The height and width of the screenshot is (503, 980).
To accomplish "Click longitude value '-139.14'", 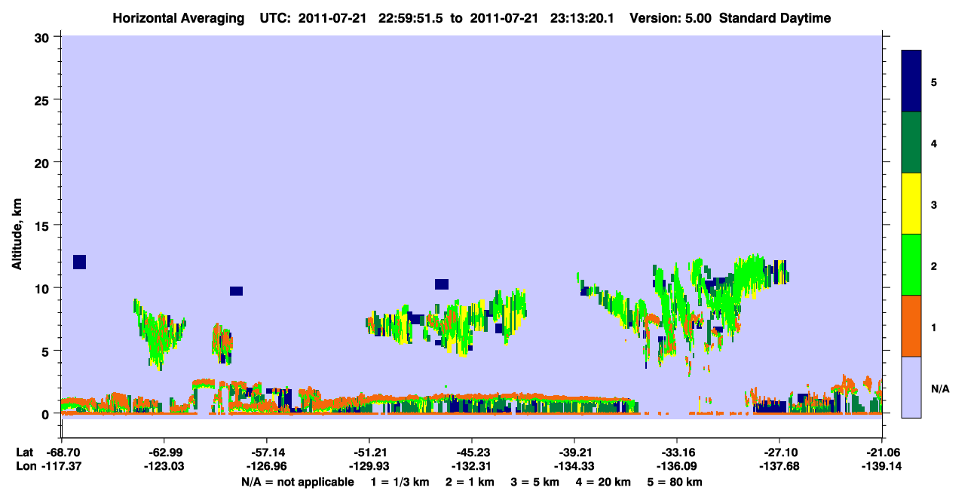I will click(882, 466).
